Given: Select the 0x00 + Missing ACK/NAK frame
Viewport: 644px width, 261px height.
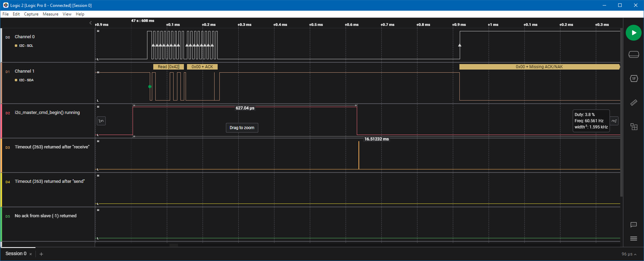Looking at the screenshot, I should tap(539, 67).
